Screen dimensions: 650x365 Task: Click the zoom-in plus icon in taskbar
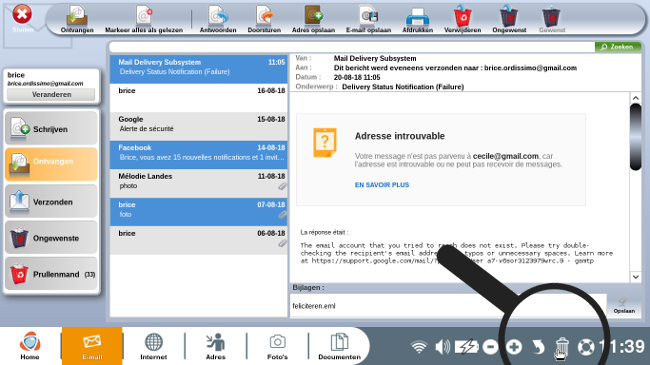[514, 347]
